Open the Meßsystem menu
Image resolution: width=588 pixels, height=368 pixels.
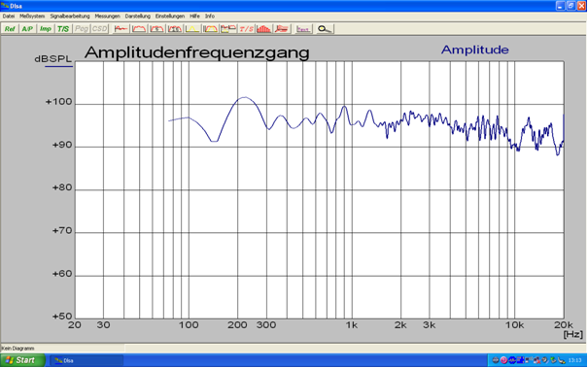(x=32, y=17)
